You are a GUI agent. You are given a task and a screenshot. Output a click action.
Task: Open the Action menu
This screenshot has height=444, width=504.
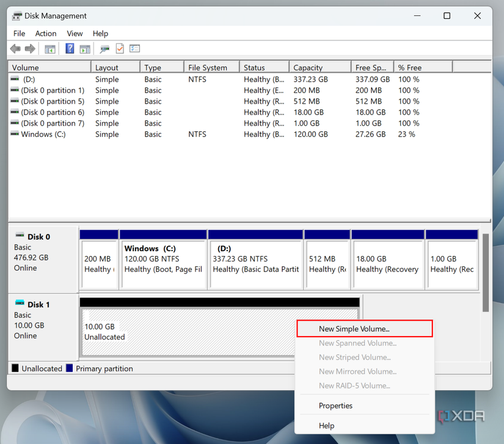pos(46,34)
